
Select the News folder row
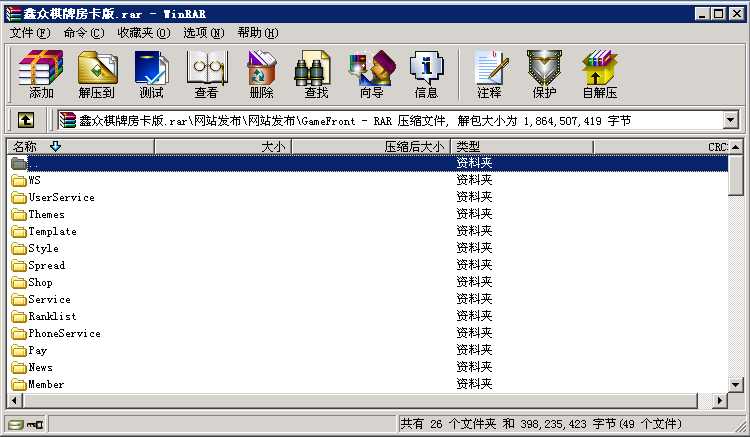click(368, 368)
